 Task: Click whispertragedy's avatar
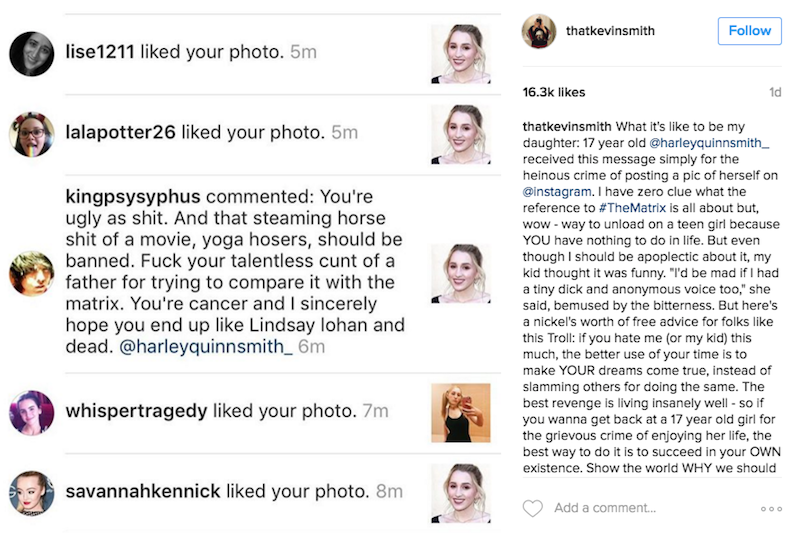tap(31, 412)
